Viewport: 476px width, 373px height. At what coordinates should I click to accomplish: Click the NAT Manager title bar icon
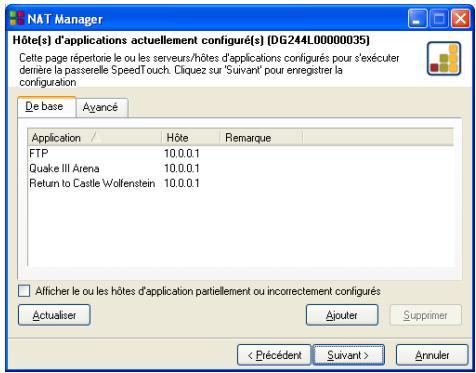click(x=17, y=18)
